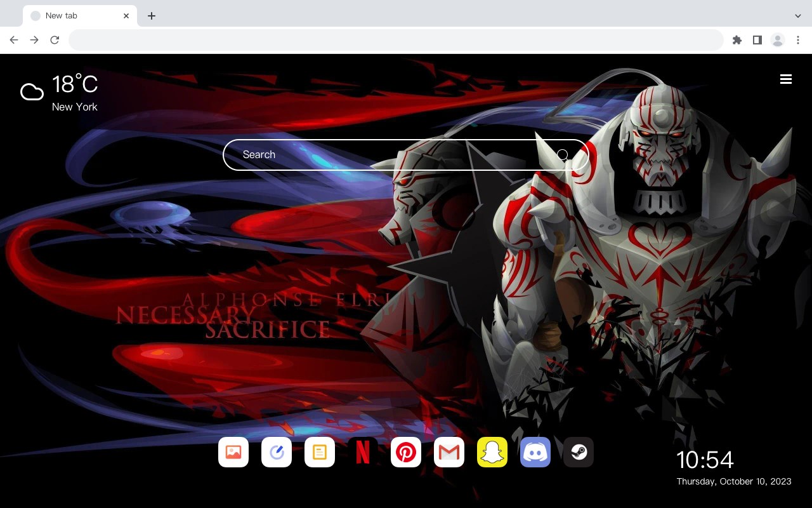Click the cloud weather icon

(x=32, y=92)
